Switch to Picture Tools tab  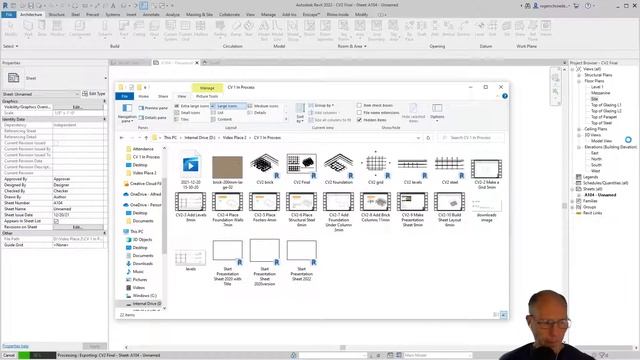pyautogui.click(x=207, y=96)
